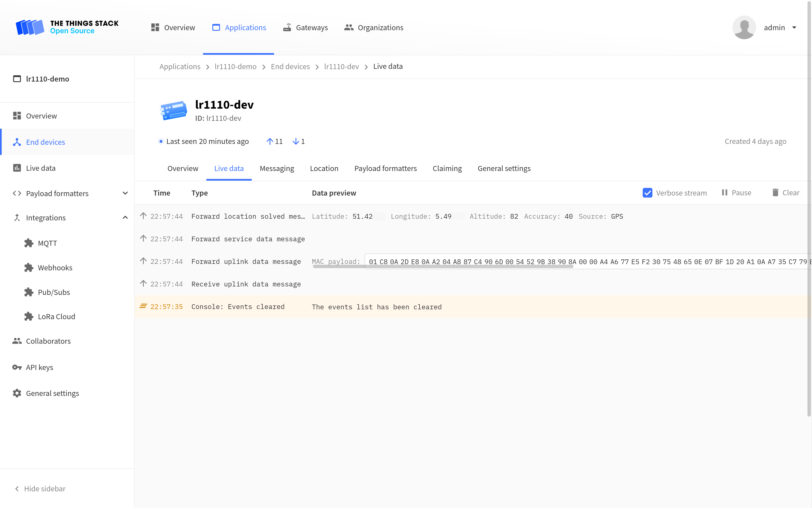
Task: Select End devices in the sidebar
Action: tap(67, 142)
